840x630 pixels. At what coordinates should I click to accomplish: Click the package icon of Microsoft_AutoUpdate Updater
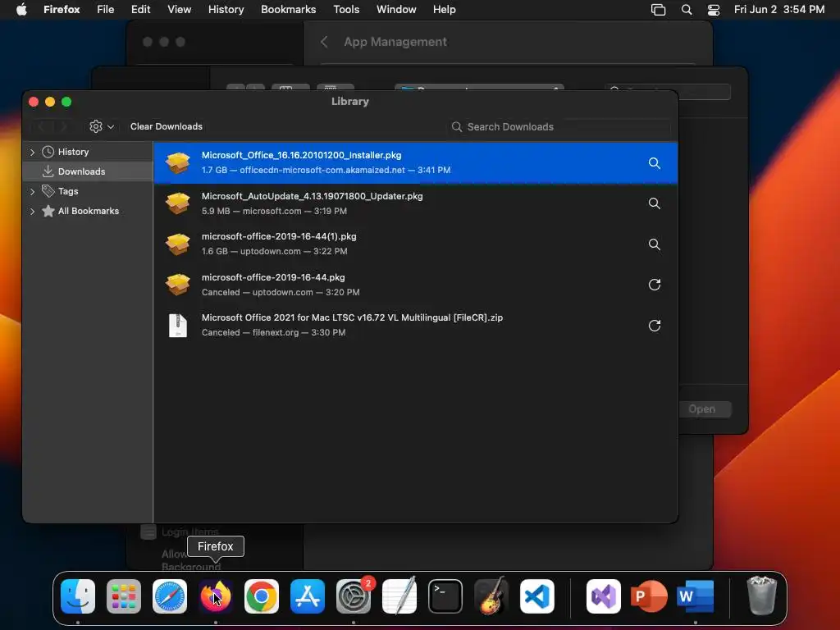(x=178, y=203)
